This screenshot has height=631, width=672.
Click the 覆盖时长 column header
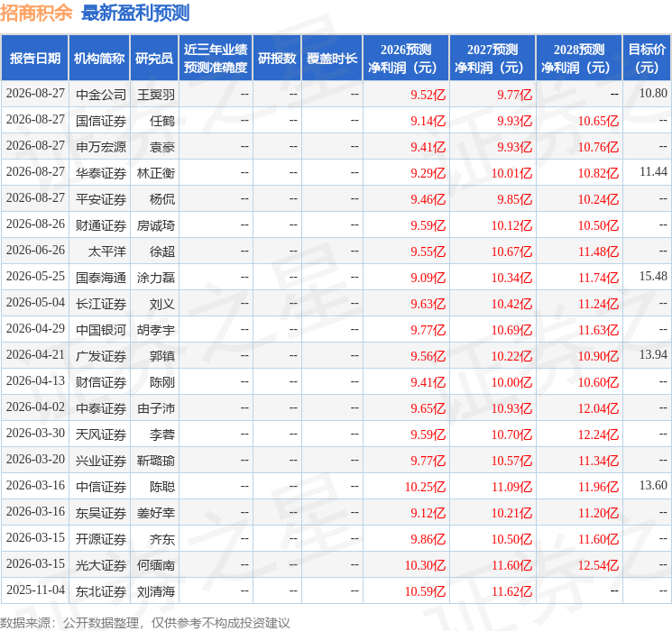(332, 59)
